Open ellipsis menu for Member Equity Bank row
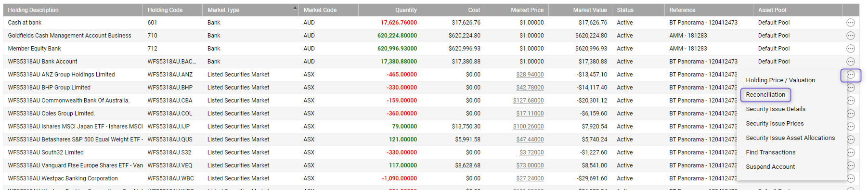Viewport: 868px width, 190px height. [850, 49]
